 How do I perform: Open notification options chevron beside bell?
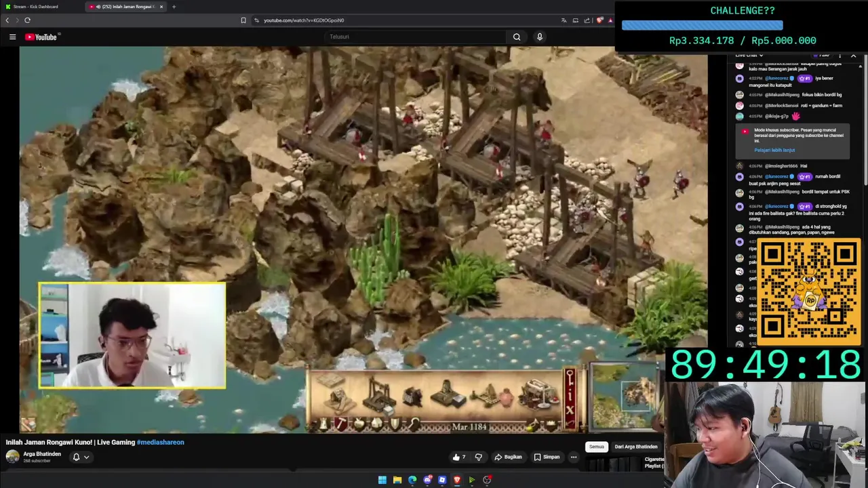click(x=86, y=457)
